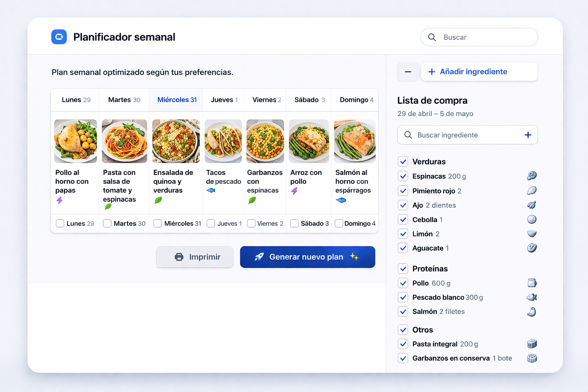Click the can icon beside Garbanzos en conserva
588x392 pixels.
coord(532,358)
